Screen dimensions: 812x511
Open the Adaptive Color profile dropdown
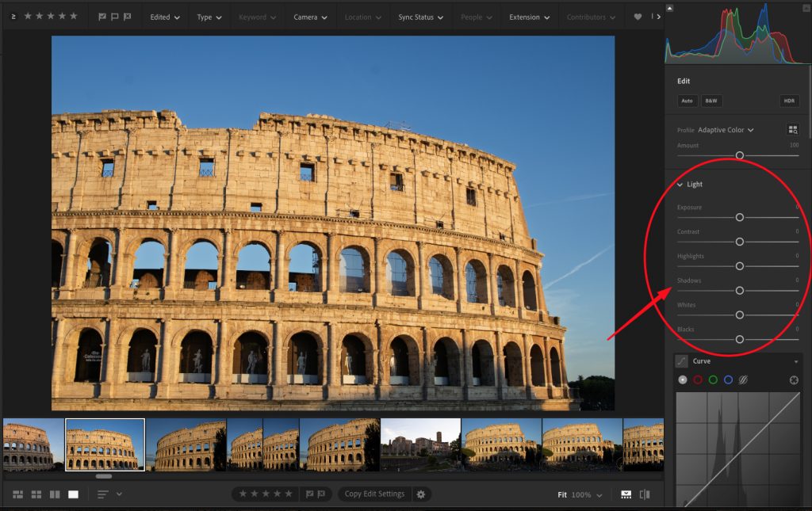click(x=726, y=130)
